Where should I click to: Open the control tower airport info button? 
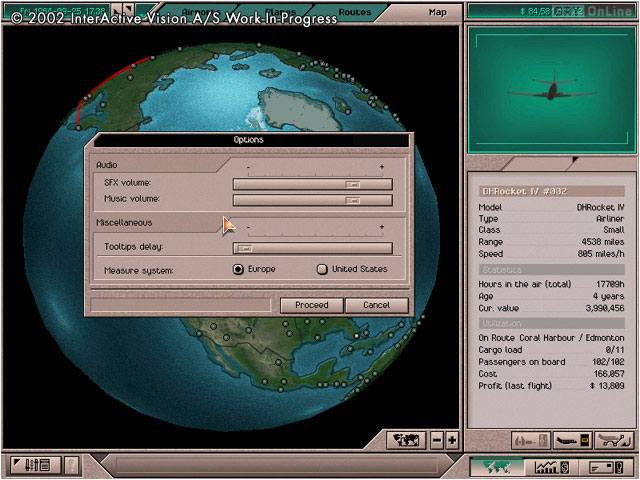click(531, 441)
